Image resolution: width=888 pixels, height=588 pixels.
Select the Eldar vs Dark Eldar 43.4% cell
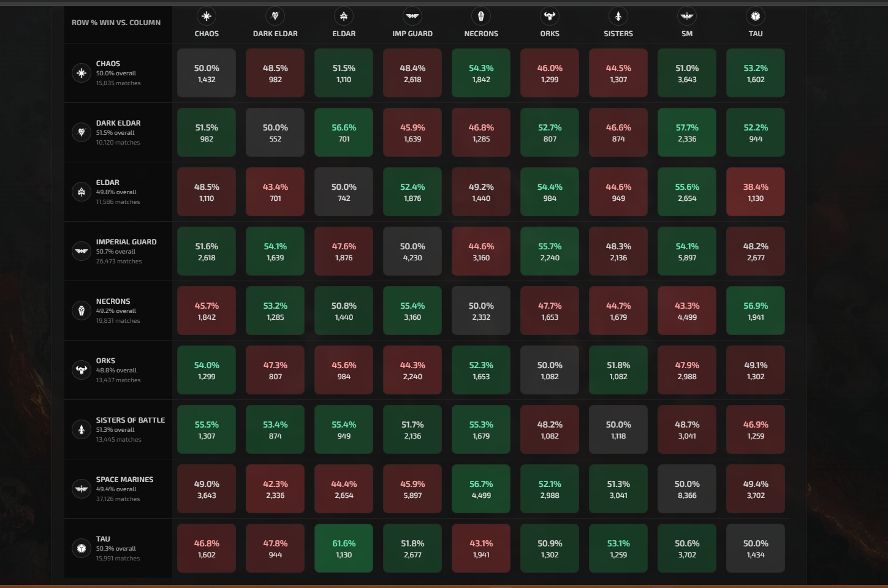point(275,192)
